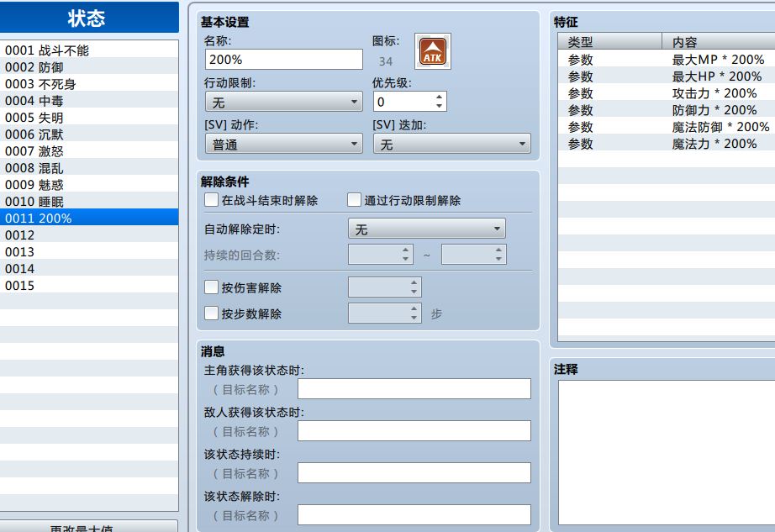Select the 魔法力 * 200% trait row
Viewport: 775px width, 532px height.
click(667, 143)
